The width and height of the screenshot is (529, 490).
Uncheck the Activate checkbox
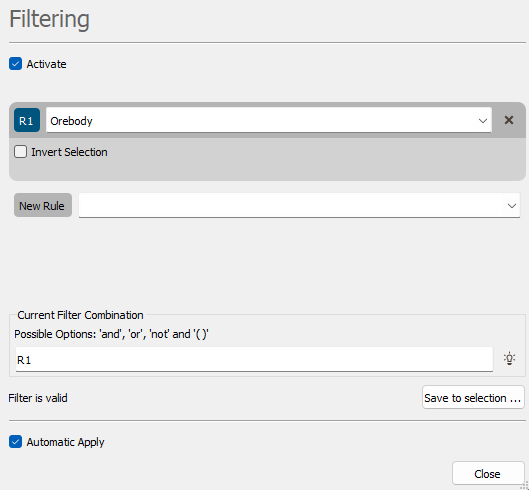[x=16, y=64]
